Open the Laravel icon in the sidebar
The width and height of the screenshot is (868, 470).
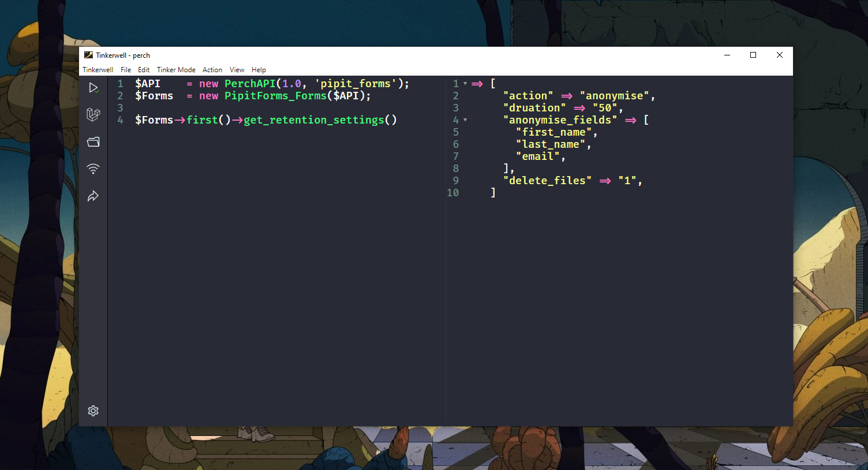(93, 114)
